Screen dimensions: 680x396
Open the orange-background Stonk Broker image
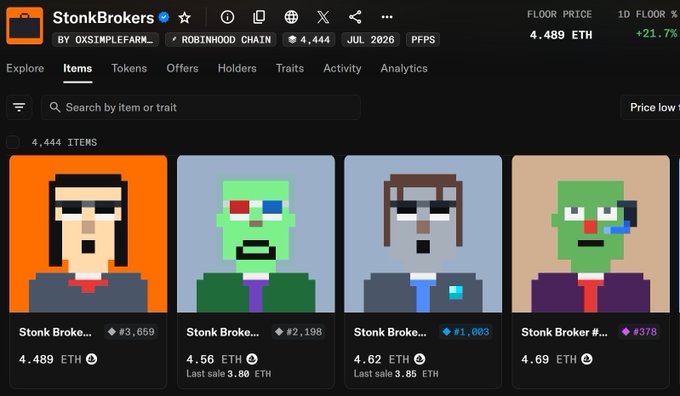tap(88, 234)
